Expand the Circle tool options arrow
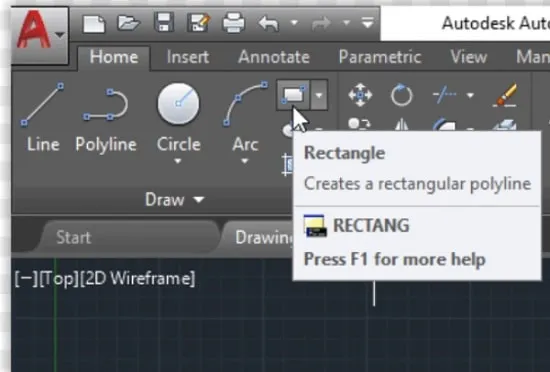550x372 pixels. pos(178,161)
